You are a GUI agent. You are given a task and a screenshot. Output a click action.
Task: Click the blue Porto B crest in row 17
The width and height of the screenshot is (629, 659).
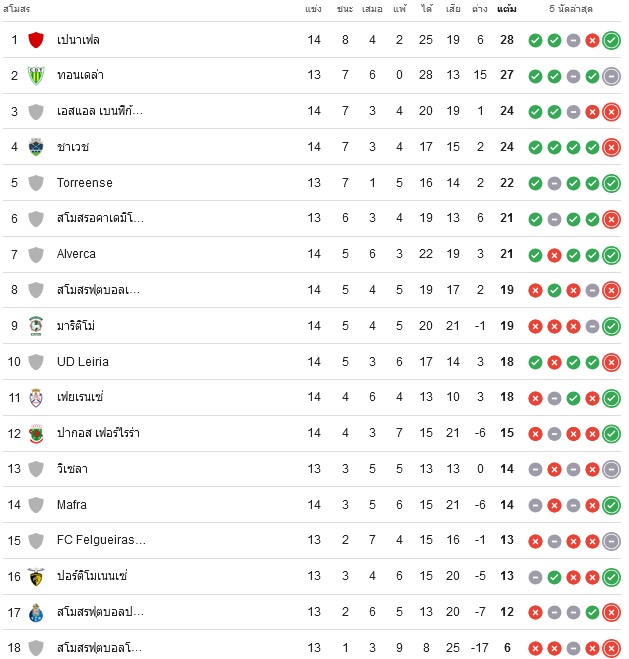click(36, 612)
